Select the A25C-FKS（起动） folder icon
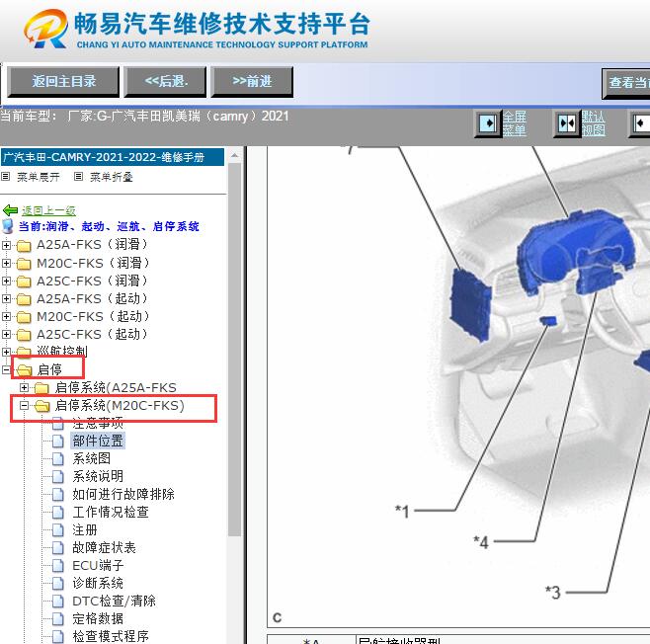The image size is (650, 644). pyautogui.click(x=24, y=335)
